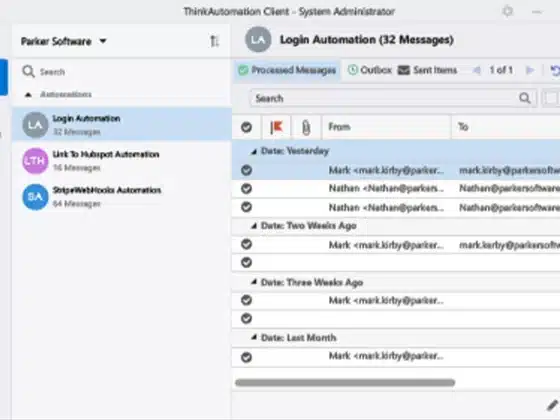Image resolution: width=560 pixels, height=420 pixels.
Task: Click the blue selected tab on left edge
Action: pos(4,77)
